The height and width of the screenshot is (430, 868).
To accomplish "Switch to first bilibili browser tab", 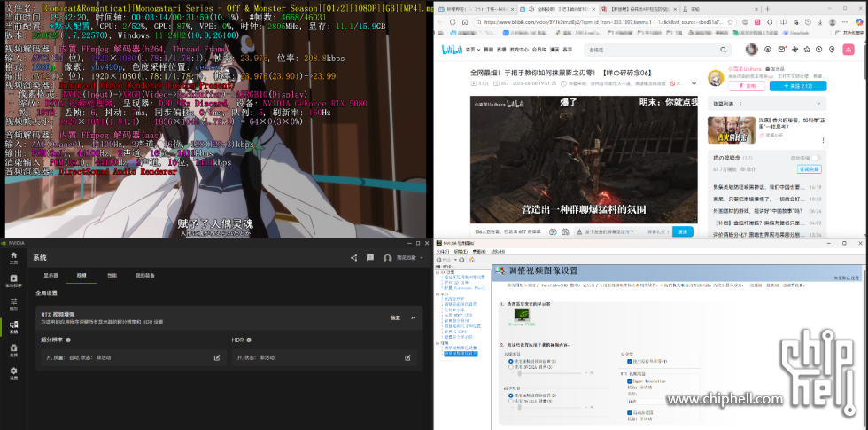I will coord(477,10).
